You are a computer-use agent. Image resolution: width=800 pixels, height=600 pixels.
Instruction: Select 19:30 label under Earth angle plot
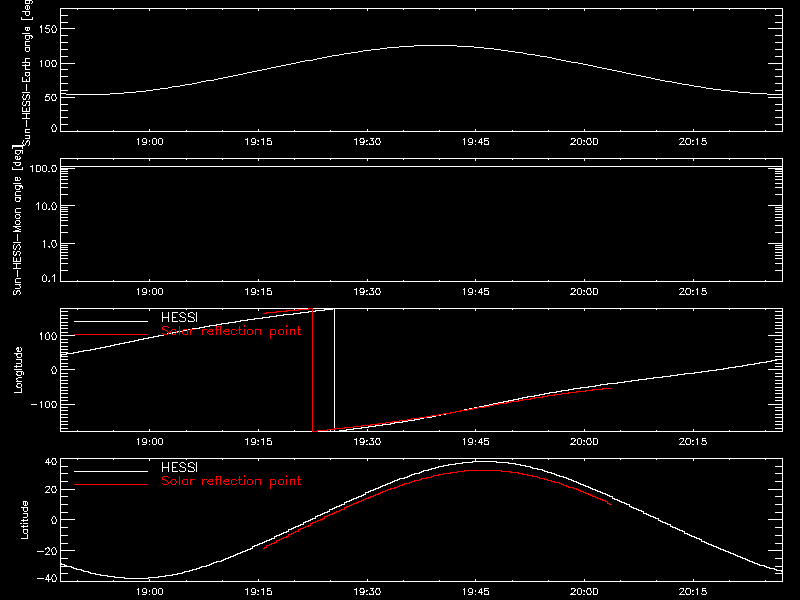pos(367,141)
